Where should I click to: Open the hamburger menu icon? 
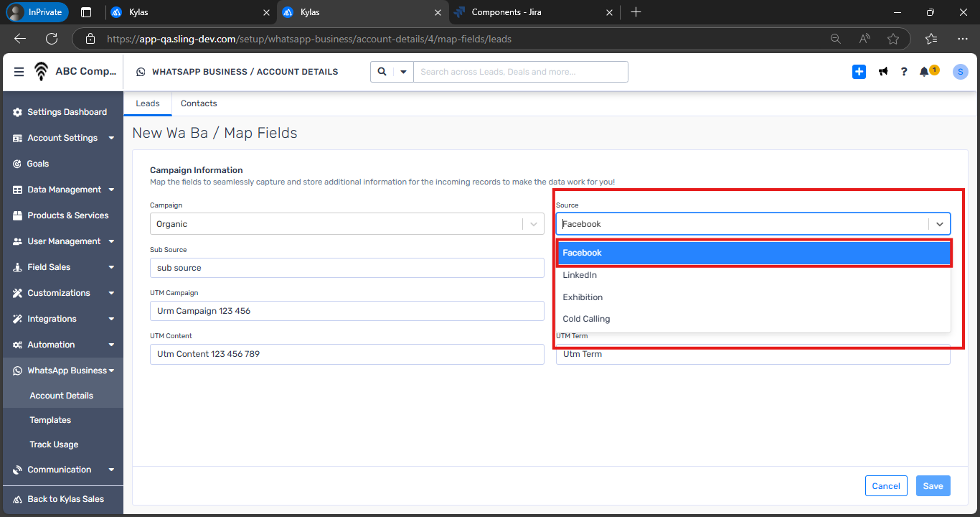point(19,72)
